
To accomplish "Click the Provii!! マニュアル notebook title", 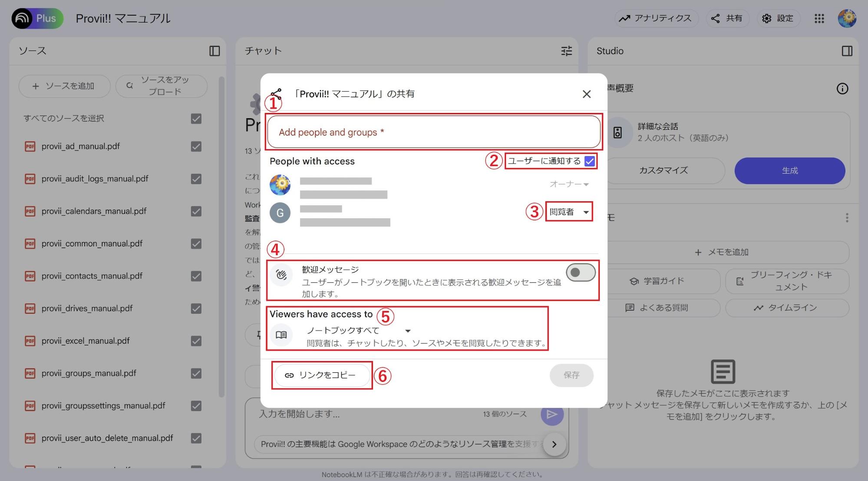I will [123, 18].
